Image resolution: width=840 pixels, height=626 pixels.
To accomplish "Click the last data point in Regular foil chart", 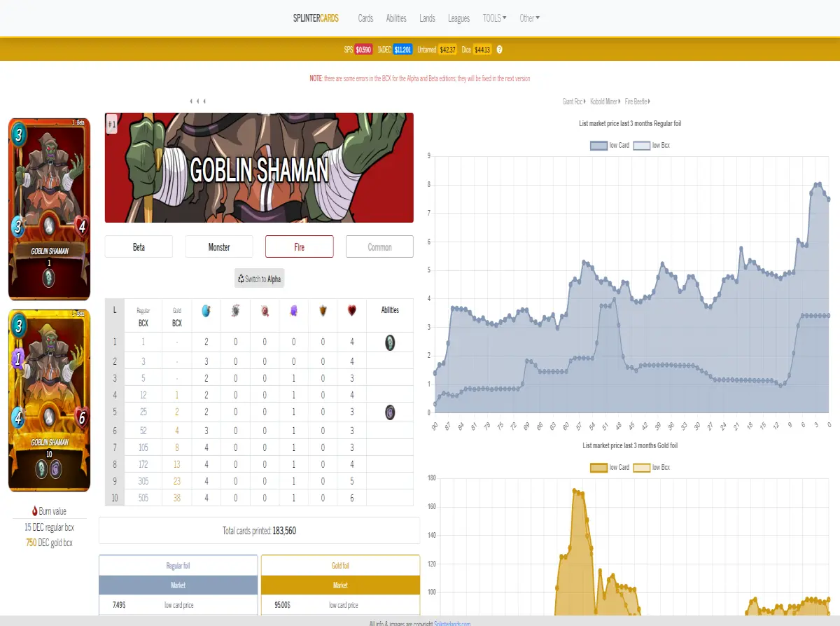I will coord(829,200).
